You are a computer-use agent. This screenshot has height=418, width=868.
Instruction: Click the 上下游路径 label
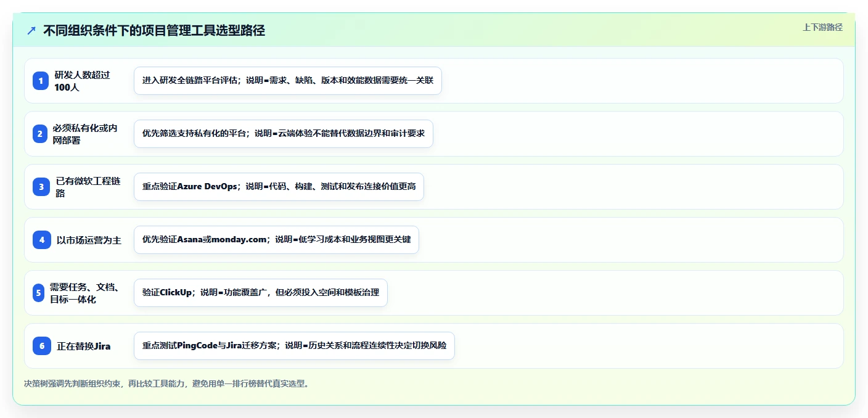pos(822,27)
